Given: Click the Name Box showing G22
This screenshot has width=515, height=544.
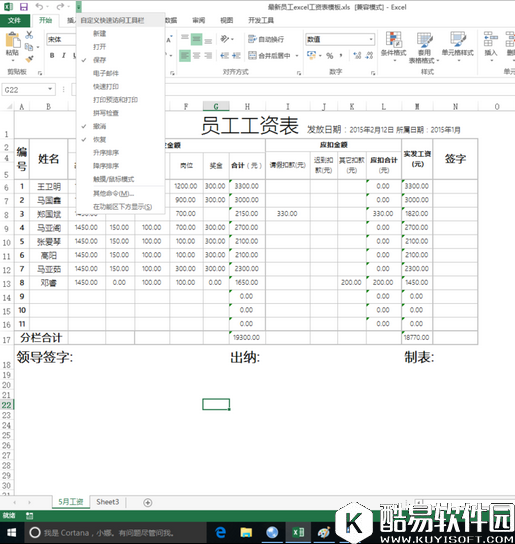Looking at the screenshot, I should tap(24, 90).
